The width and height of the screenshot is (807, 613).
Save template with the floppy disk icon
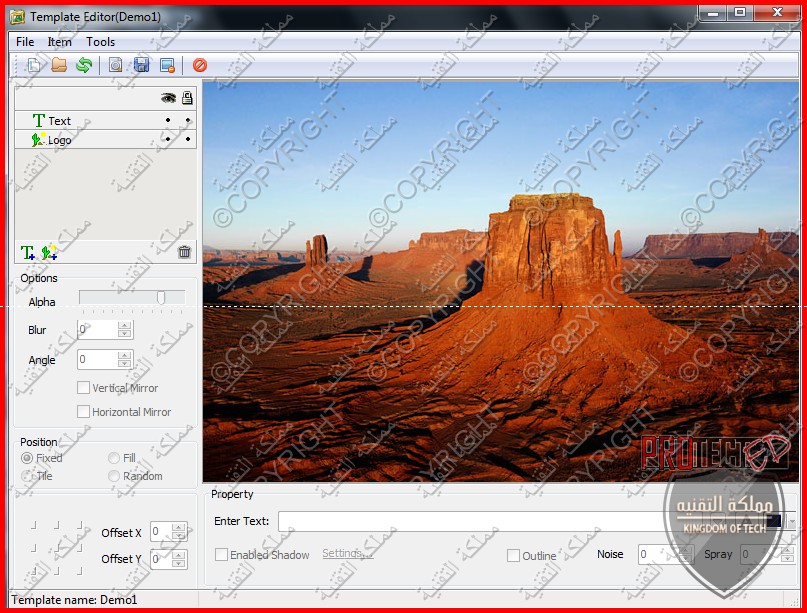pos(142,65)
